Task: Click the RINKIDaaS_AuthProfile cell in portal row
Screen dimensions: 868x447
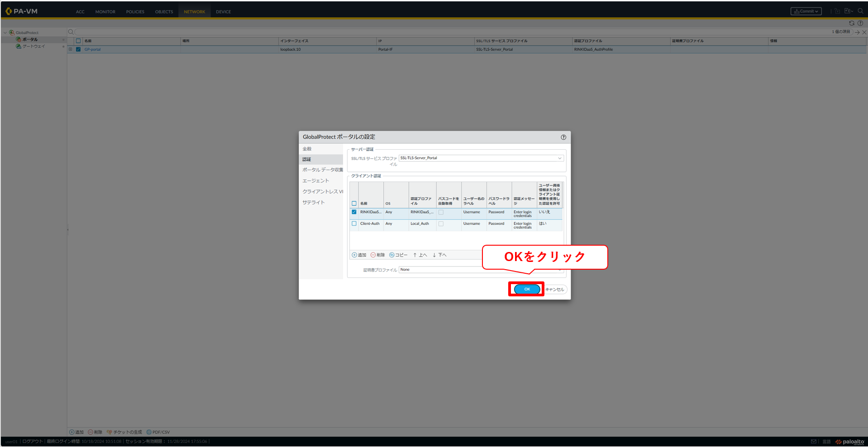Action: 593,49
